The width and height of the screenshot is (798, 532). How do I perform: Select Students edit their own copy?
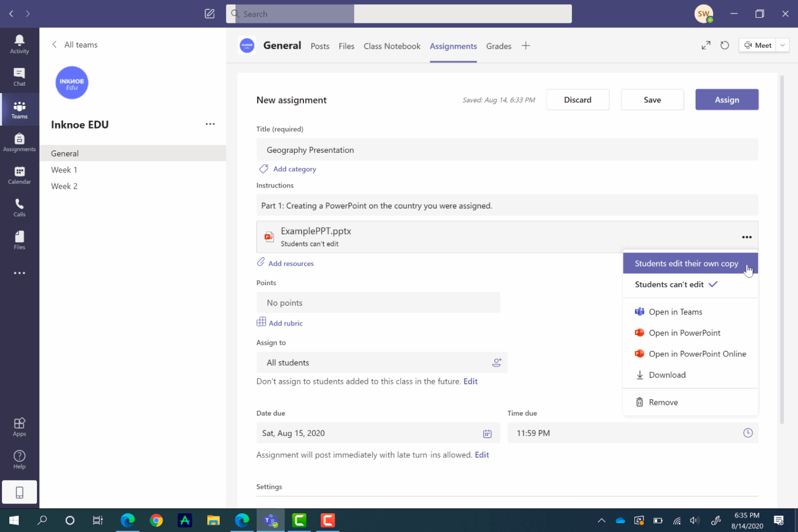click(687, 263)
